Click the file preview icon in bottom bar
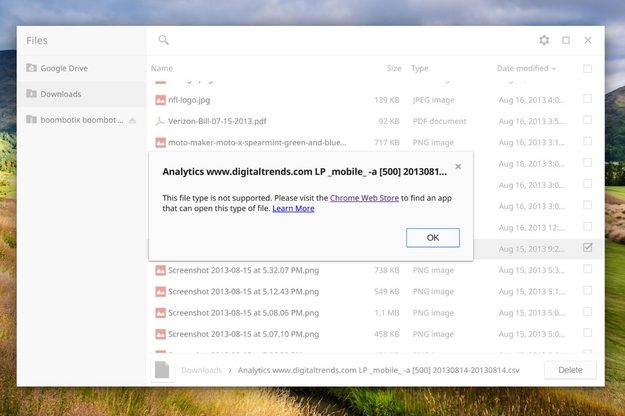The width and height of the screenshot is (625, 416). [162, 370]
